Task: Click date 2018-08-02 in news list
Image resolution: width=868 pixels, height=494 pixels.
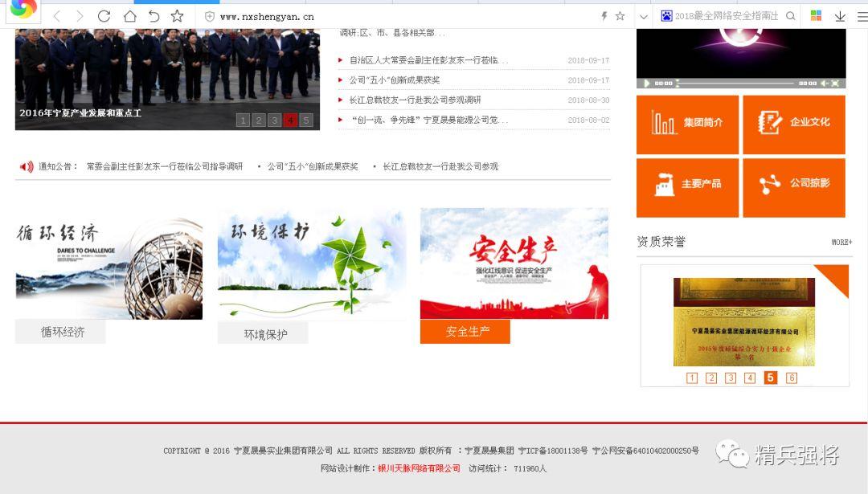Action: pyautogui.click(x=588, y=120)
